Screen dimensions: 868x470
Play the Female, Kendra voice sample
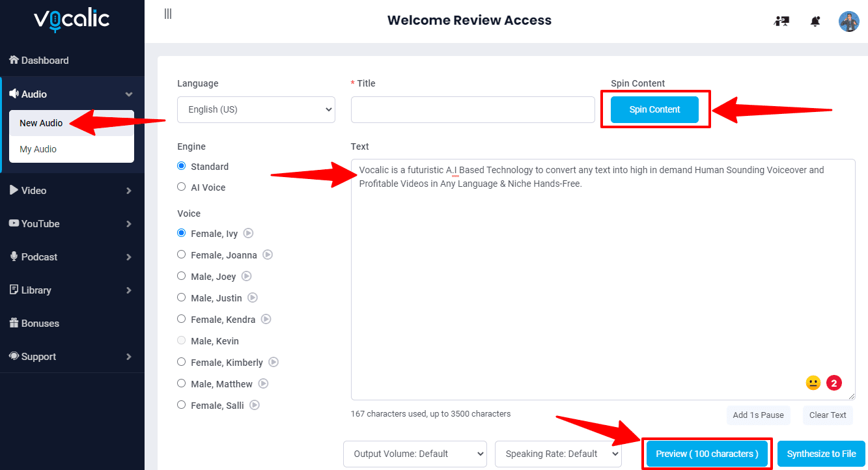click(266, 319)
